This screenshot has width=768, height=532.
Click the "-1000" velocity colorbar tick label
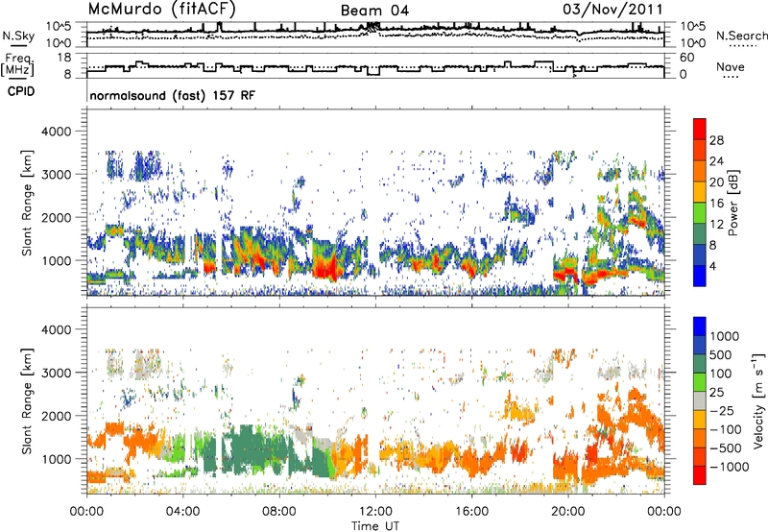729,467
